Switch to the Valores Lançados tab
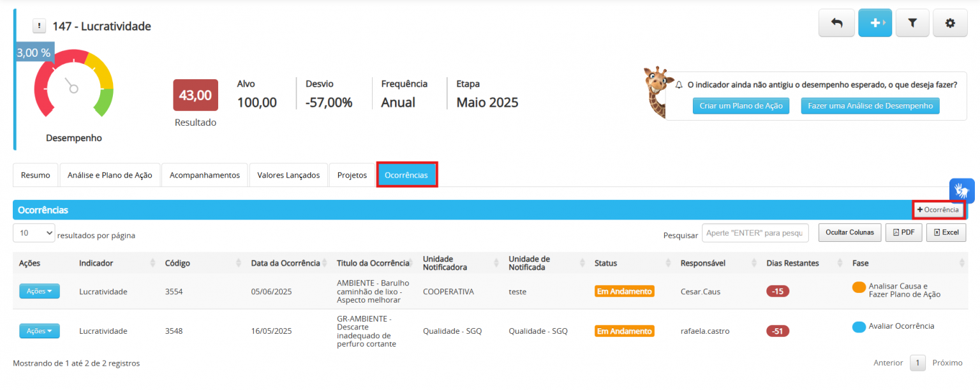 click(x=288, y=175)
